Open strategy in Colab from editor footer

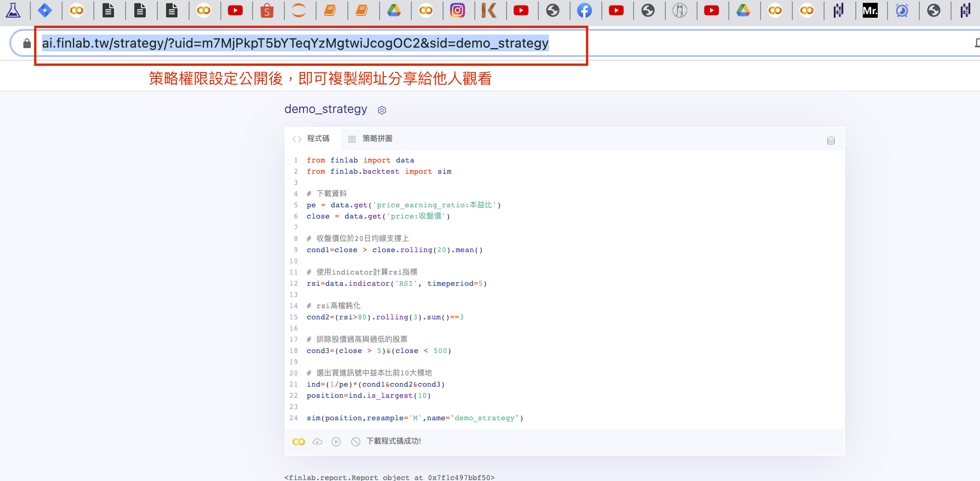(298, 442)
